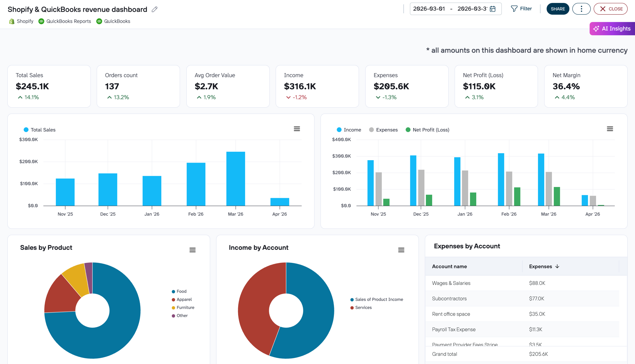Image resolution: width=635 pixels, height=364 pixels.
Task: Open the Income chart export menu icon
Action: (x=610, y=128)
